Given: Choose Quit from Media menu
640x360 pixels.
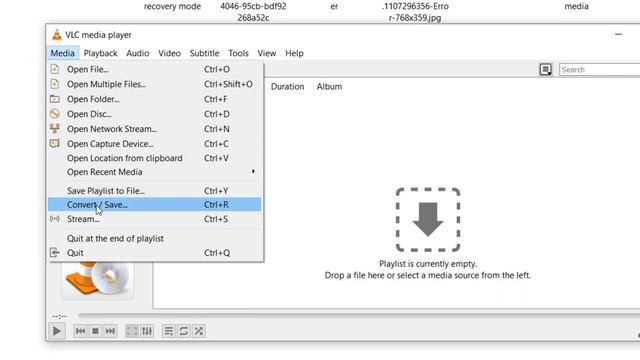Looking at the screenshot, I should [155, 253].
